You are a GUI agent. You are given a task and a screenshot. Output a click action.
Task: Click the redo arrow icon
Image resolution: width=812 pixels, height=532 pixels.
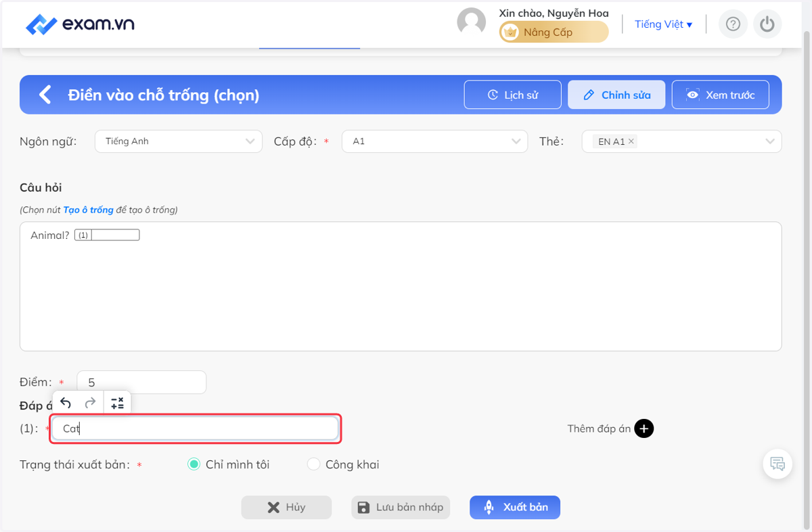coord(90,403)
